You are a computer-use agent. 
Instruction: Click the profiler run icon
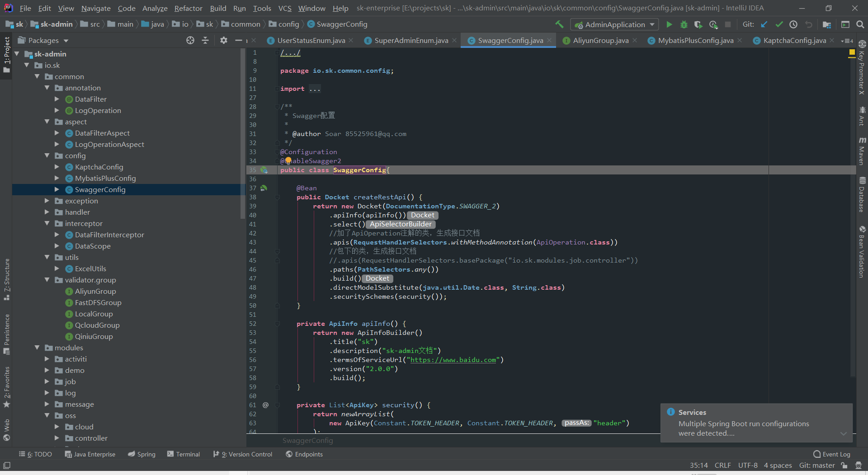pos(713,24)
